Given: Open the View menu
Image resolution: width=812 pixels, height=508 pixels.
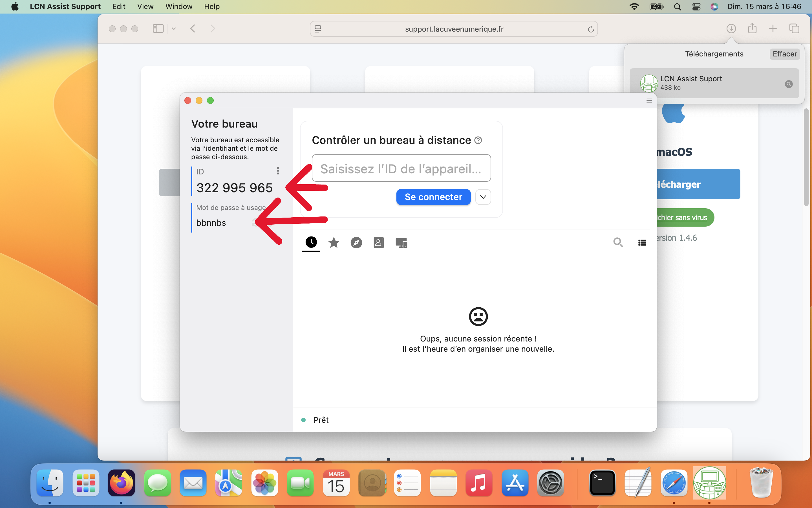Looking at the screenshot, I should pos(145,6).
